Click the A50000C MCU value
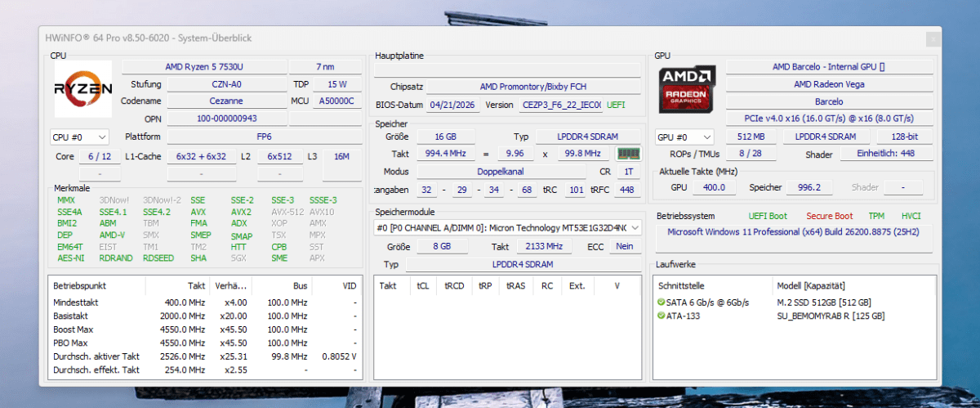Screen dimensions: 980x408 pos(336,101)
